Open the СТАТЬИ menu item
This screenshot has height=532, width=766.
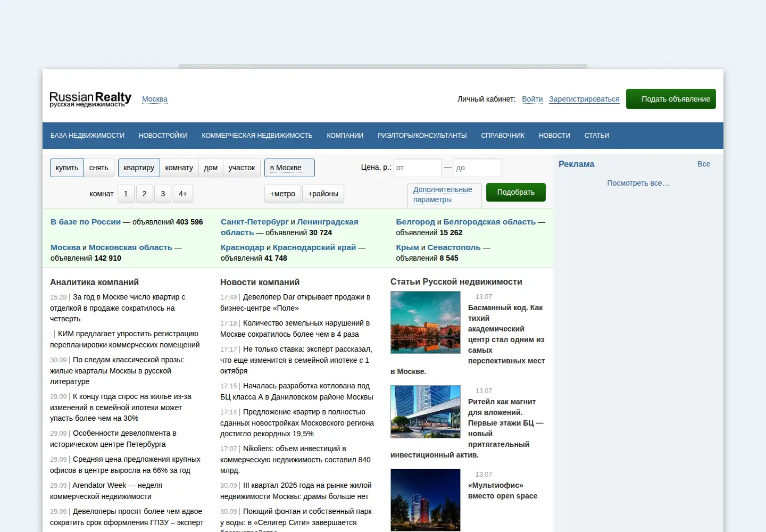pos(597,136)
